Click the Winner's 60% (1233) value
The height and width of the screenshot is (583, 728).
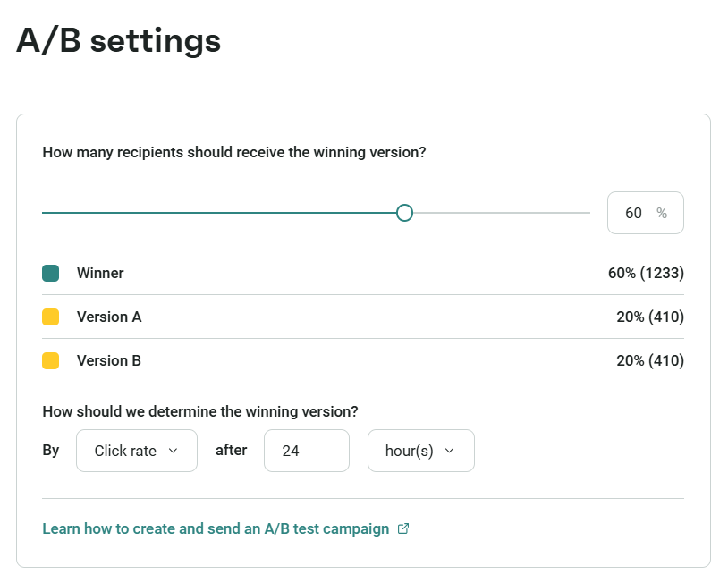tap(646, 273)
